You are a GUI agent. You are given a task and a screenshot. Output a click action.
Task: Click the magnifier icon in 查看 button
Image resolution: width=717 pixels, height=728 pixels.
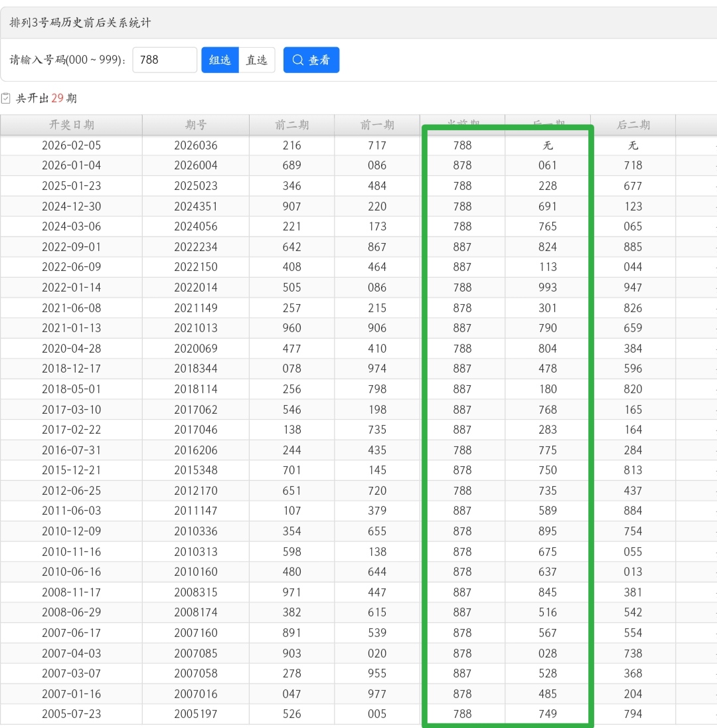point(298,60)
